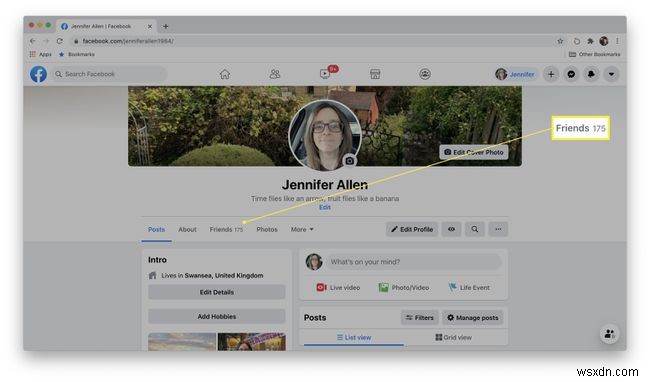Viewport: 650px width, 382px height.
Task: Open the profile three-dots menu
Action: pyautogui.click(x=498, y=229)
